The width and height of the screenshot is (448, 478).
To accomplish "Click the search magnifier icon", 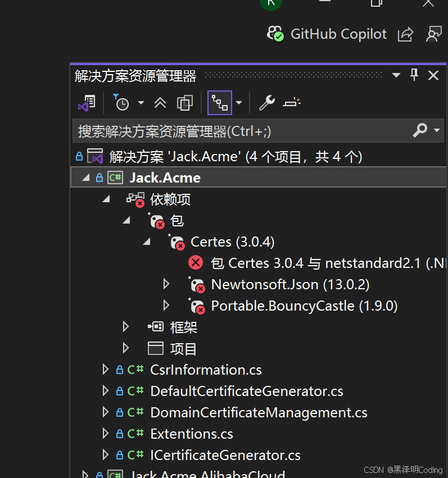I will tap(420, 130).
